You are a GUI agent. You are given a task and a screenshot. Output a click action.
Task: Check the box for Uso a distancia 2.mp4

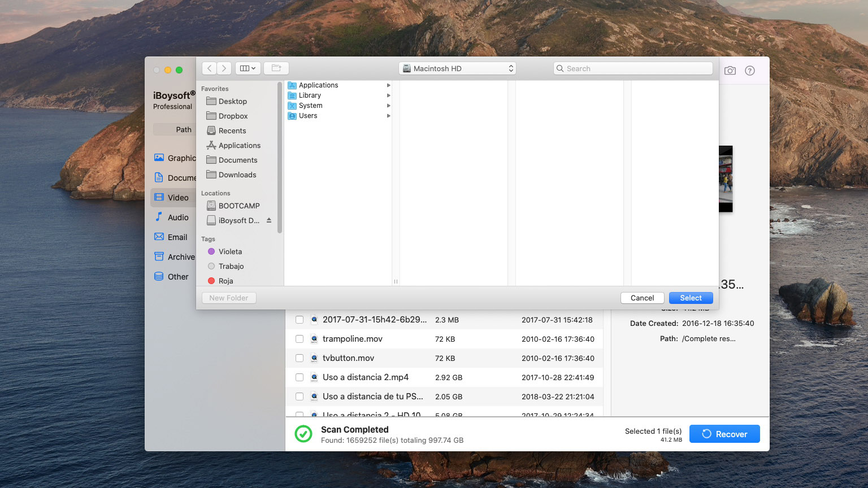tap(300, 377)
